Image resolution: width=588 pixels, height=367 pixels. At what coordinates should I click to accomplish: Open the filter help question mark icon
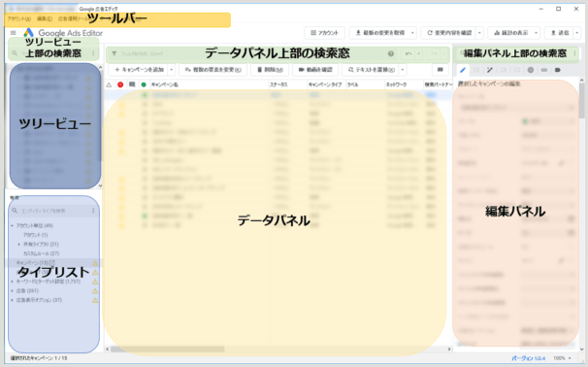pos(391,53)
